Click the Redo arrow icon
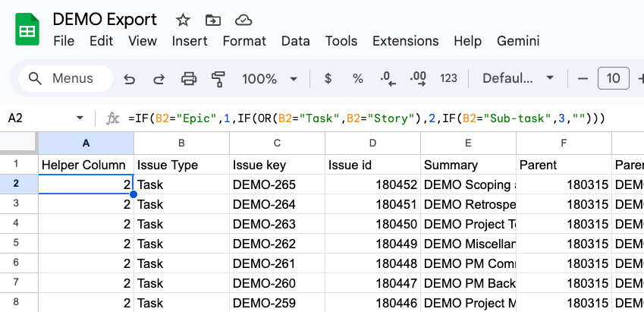644x312 pixels. (159, 78)
